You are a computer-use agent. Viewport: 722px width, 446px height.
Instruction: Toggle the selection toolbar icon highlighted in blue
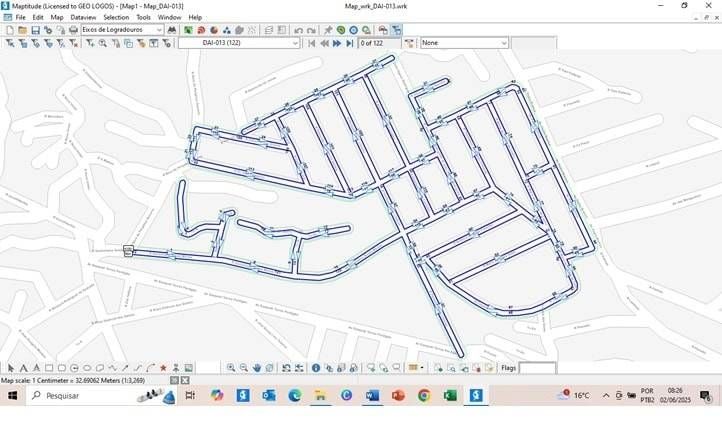point(396,30)
